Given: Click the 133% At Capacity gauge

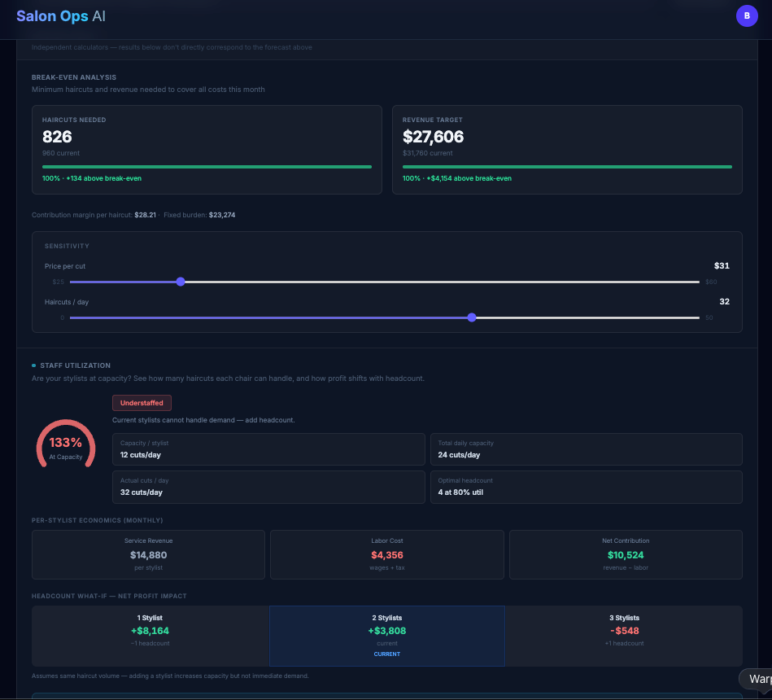Looking at the screenshot, I should coord(65,444).
